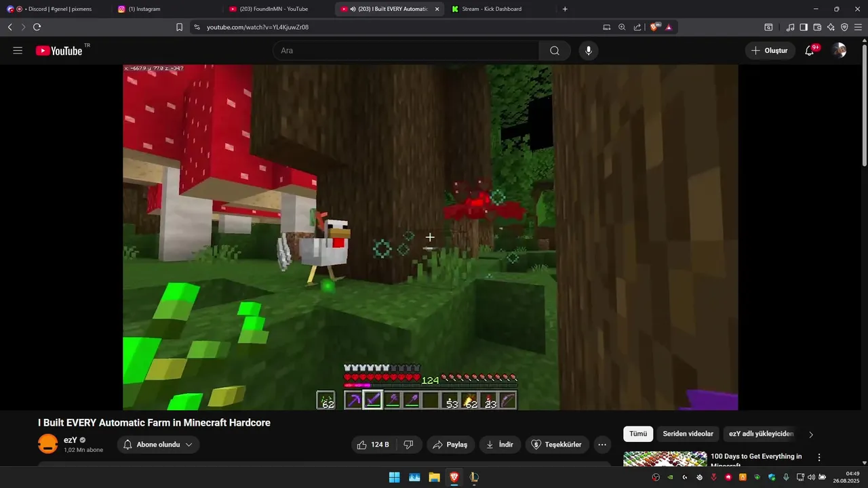Go forward with browser forward arrow
This screenshot has height=488, width=868.
23,27
